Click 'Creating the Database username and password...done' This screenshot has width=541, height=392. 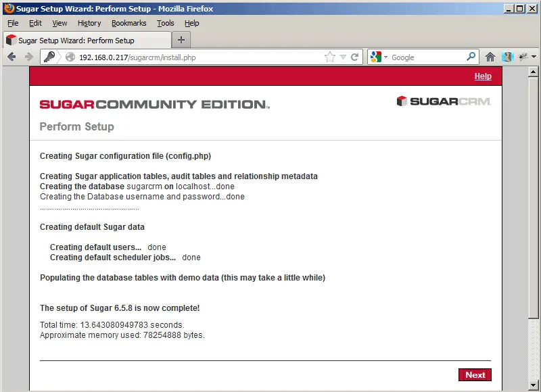pos(142,197)
